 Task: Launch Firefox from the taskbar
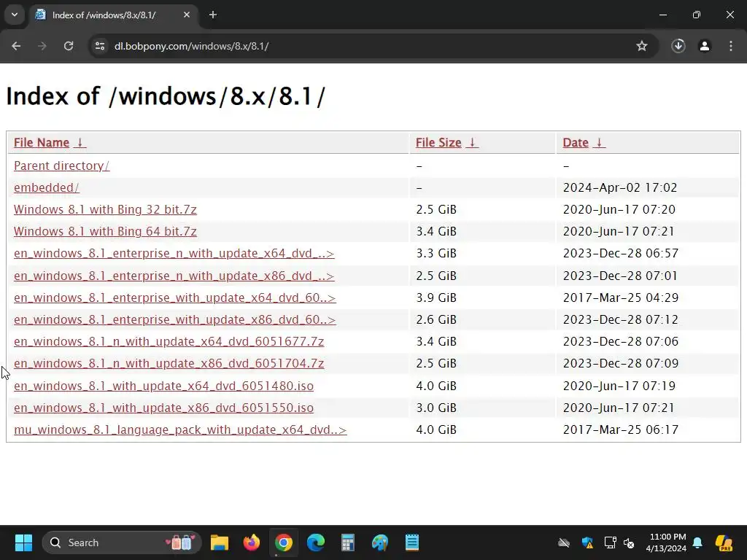click(252, 542)
